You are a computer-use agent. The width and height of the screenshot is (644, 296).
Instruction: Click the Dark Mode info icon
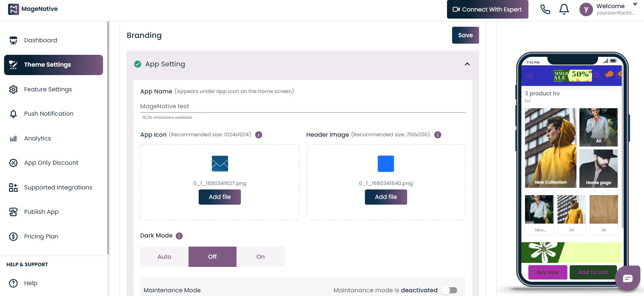179,236
